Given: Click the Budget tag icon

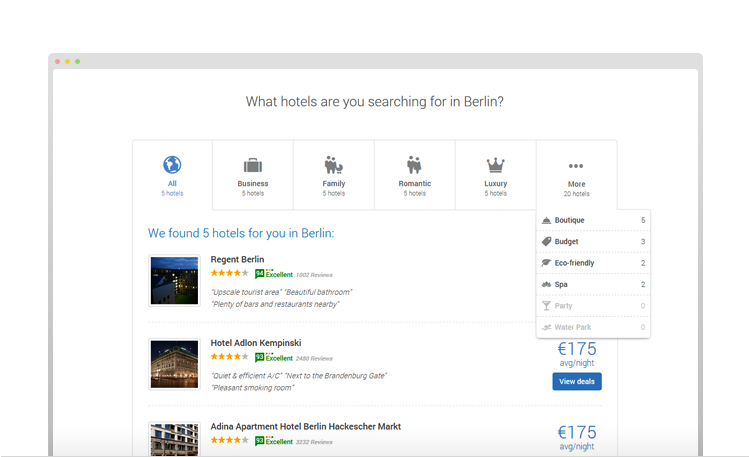Looking at the screenshot, I should point(546,242).
